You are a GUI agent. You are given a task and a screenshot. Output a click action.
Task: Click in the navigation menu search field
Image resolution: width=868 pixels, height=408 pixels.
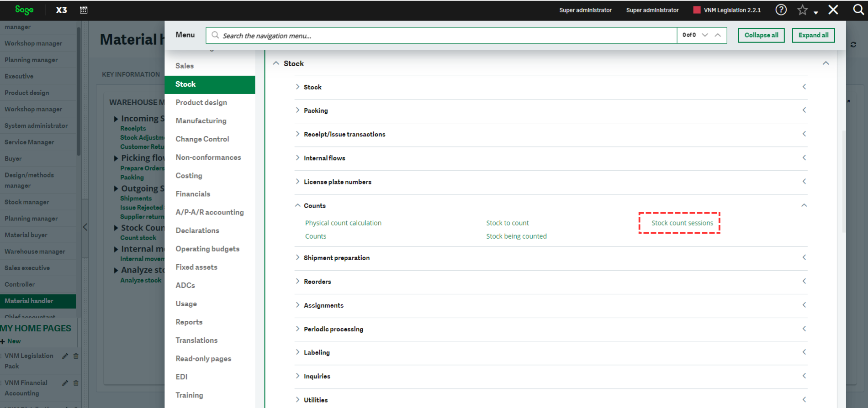pyautogui.click(x=441, y=36)
